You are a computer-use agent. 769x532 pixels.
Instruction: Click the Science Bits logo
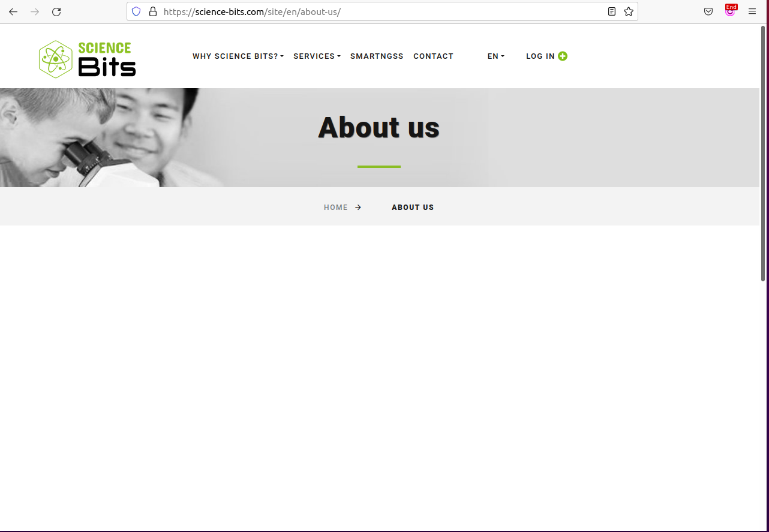88,59
